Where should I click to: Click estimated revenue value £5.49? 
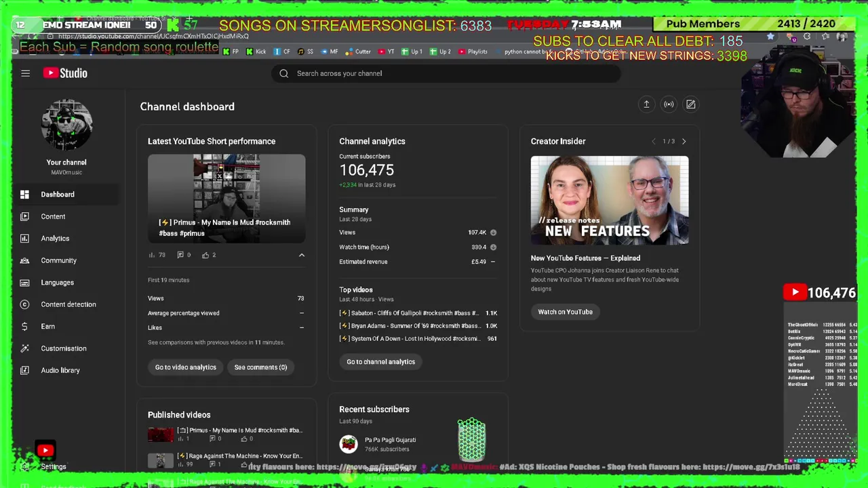(x=478, y=262)
